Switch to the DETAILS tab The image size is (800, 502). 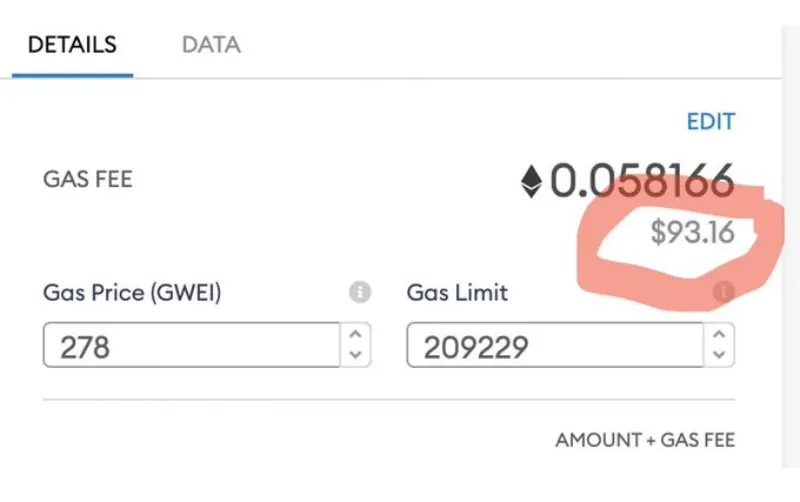72,45
